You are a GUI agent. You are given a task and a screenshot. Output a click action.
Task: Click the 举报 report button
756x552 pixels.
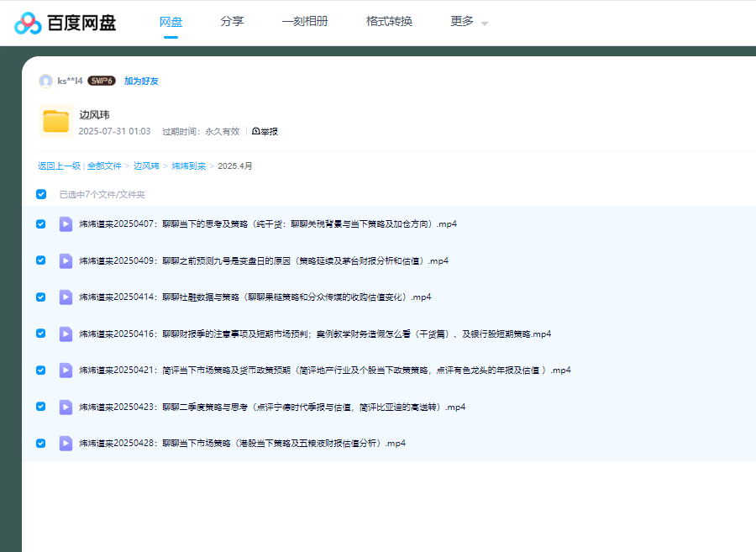click(265, 132)
